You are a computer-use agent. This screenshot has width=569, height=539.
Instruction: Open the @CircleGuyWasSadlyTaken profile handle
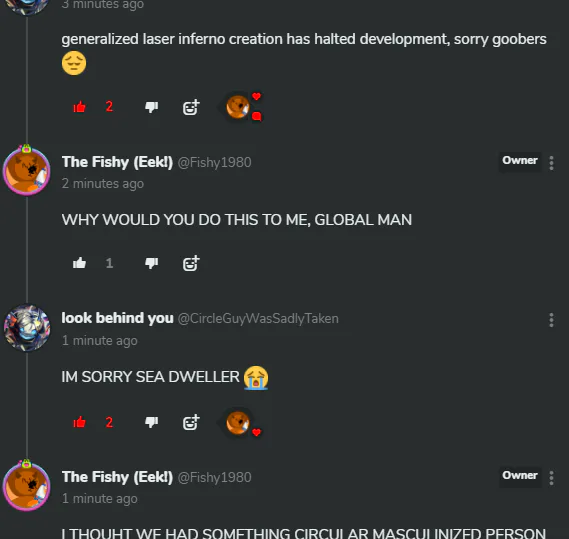tap(258, 319)
